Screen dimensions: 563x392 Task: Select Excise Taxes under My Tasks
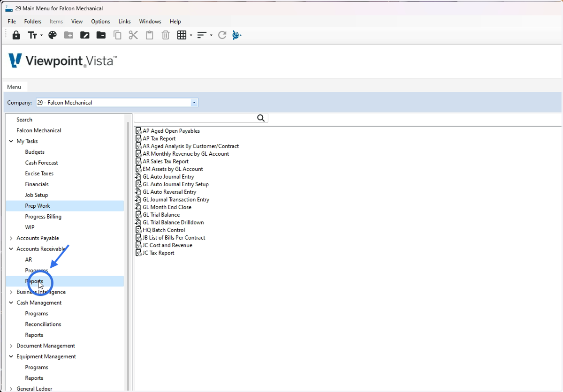[x=39, y=173]
